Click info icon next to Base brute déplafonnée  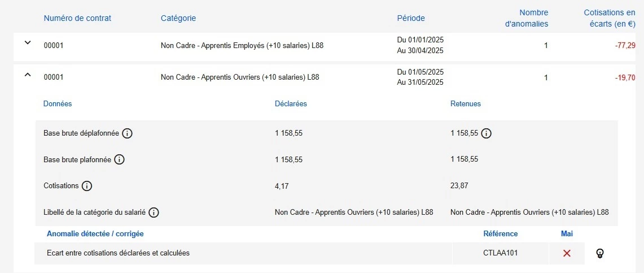tap(128, 133)
